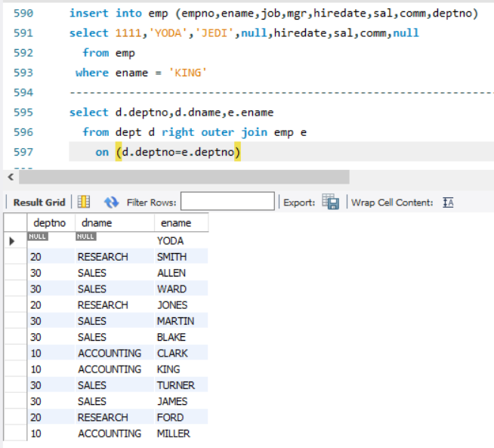Click line number 595 in editor
494x448 pixels.
[x=23, y=113]
